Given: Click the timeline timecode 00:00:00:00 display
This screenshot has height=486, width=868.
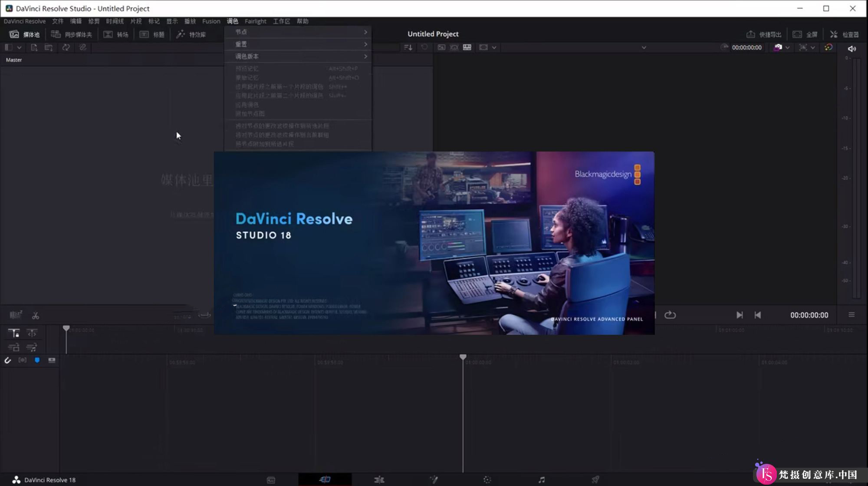Looking at the screenshot, I should click(x=809, y=315).
